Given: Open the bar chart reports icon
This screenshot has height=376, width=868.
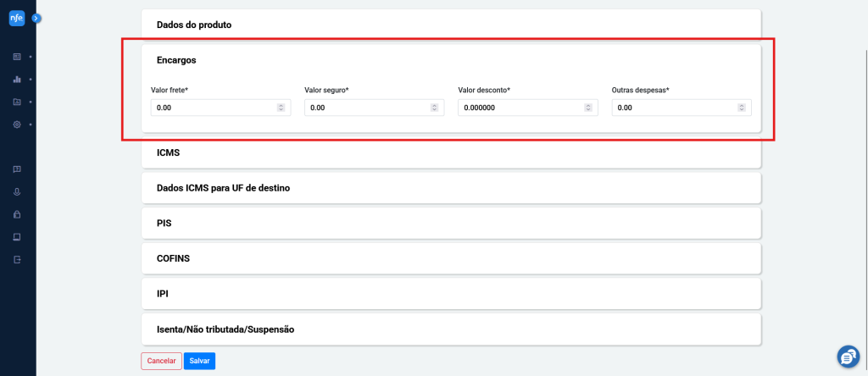Looking at the screenshot, I should [17, 79].
